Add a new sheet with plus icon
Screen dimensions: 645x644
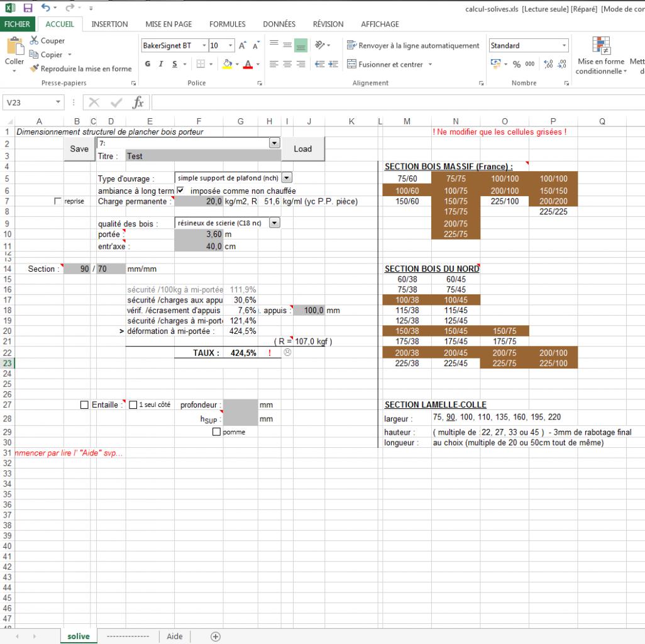click(x=216, y=636)
